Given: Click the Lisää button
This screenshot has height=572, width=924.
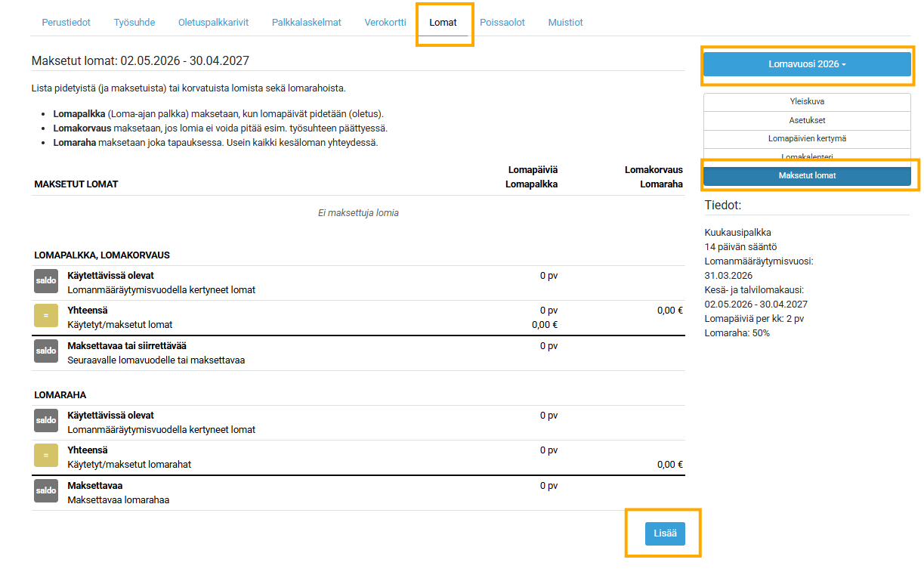Looking at the screenshot, I should pyautogui.click(x=665, y=533).
